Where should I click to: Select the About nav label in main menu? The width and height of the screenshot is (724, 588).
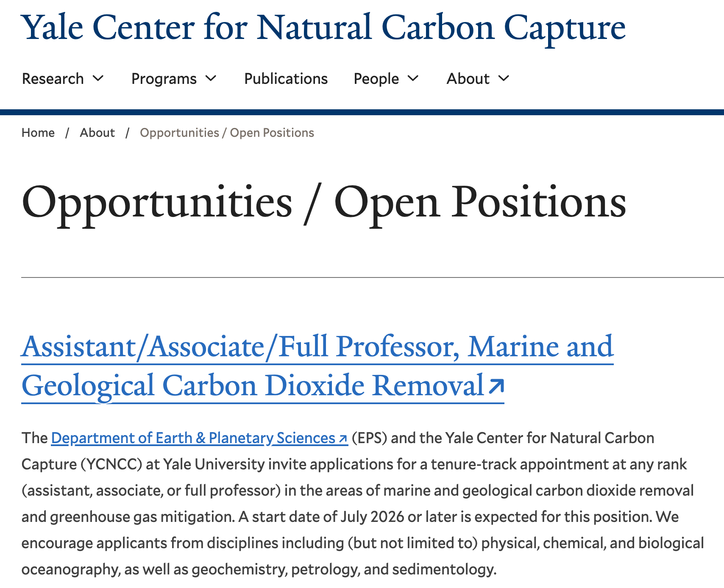(x=468, y=79)
